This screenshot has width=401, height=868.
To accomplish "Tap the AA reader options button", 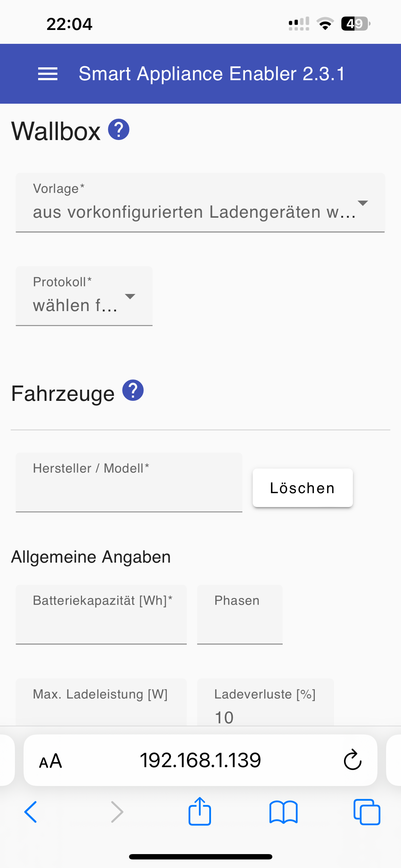I will (x=51, y=761).
